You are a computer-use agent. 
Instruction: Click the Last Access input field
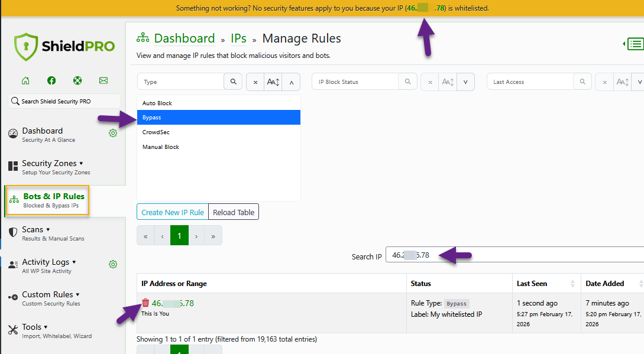530,82
